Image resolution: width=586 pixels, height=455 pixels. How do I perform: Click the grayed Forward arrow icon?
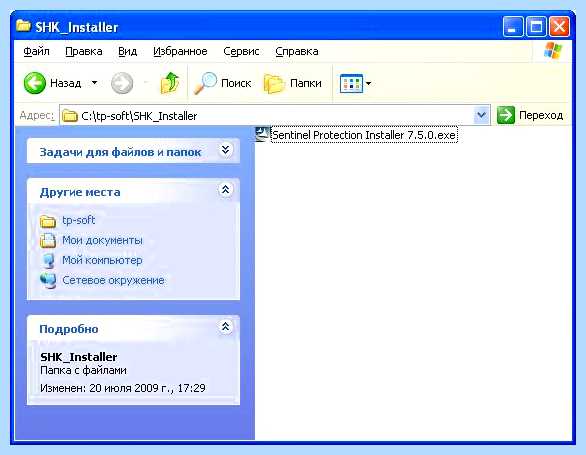pyautogui.click(x=122, y=83)
